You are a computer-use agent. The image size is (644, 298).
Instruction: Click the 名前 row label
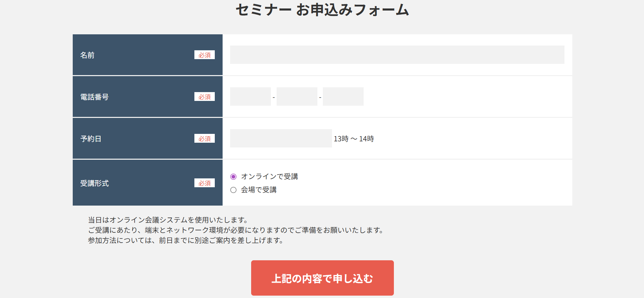pyautogui.click(x=87, y=55)
